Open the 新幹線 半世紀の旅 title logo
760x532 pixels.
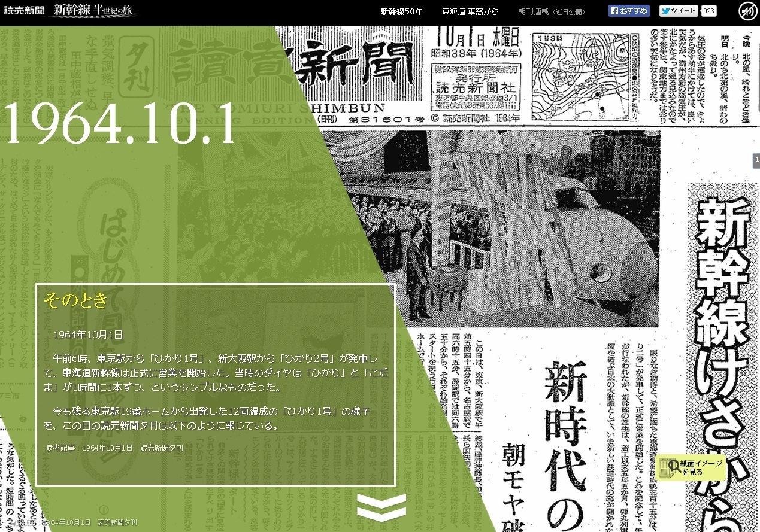95,10
